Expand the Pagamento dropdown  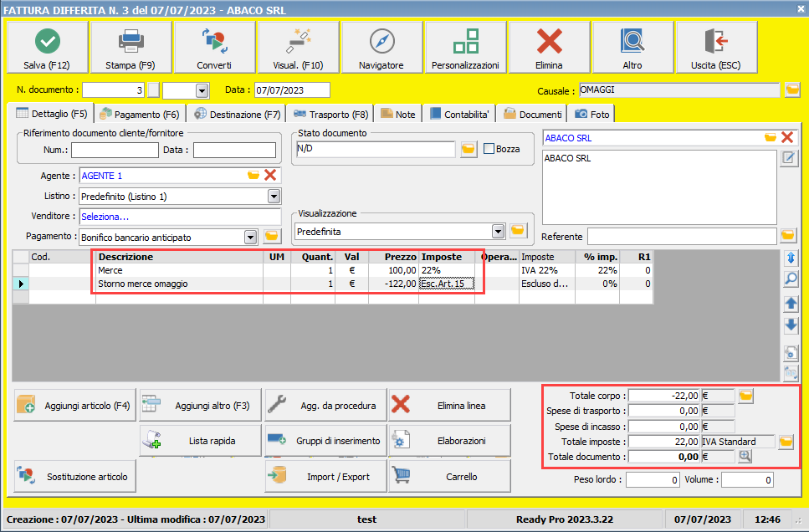(x=251, y=238)
